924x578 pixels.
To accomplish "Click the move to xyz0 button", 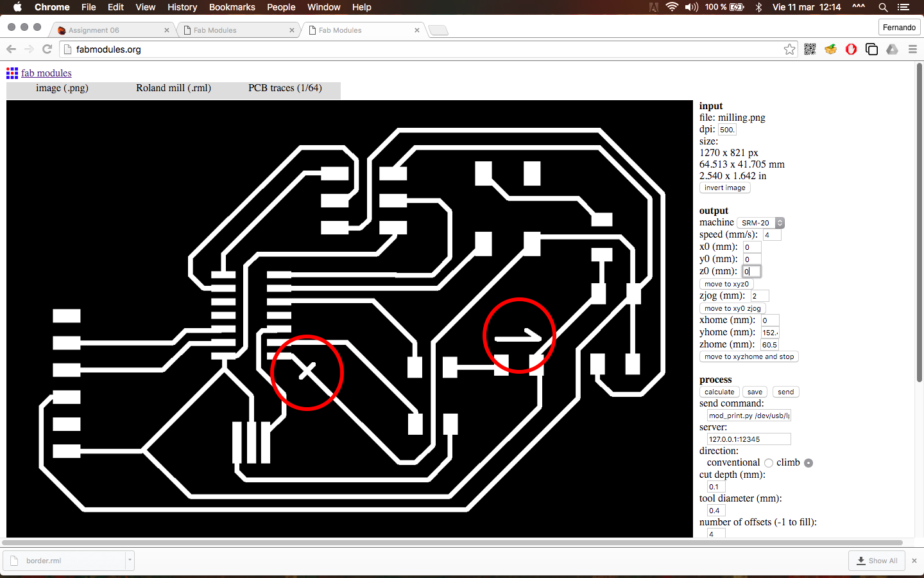I will [x=726, y=284].
